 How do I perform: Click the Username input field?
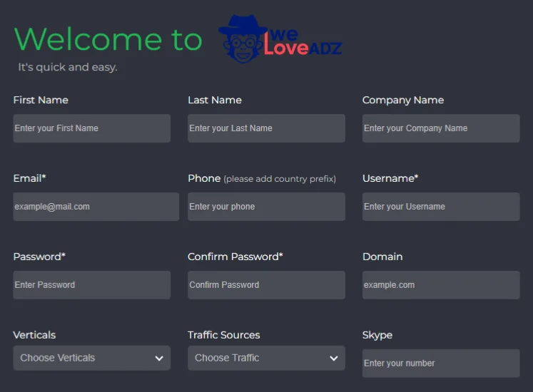point(441,207)
